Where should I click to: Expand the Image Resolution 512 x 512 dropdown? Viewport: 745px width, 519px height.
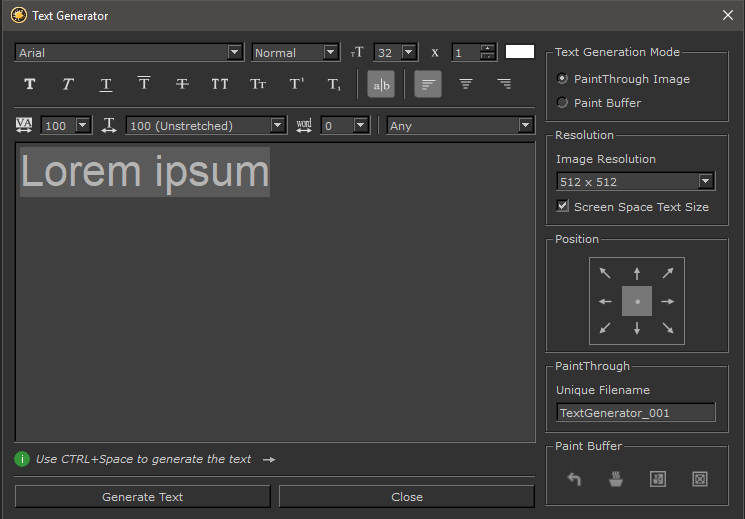pyautogui.click(x=706, y=181)
